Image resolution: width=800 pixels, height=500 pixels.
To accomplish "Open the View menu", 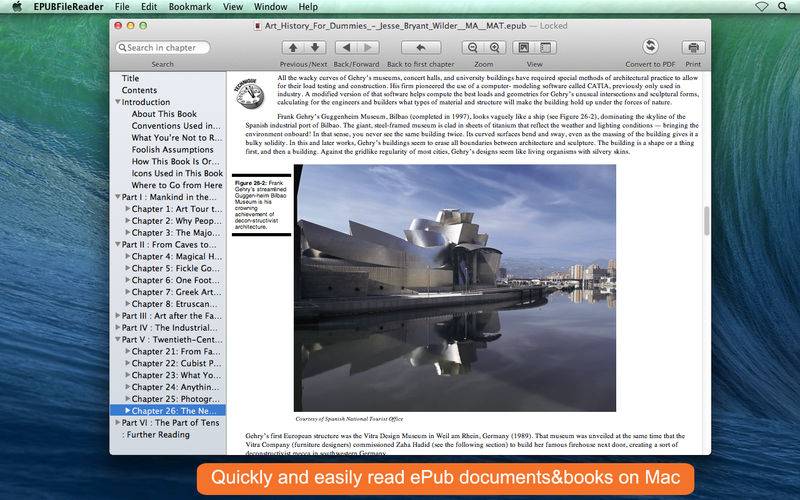I will click(x=233, y=7).
